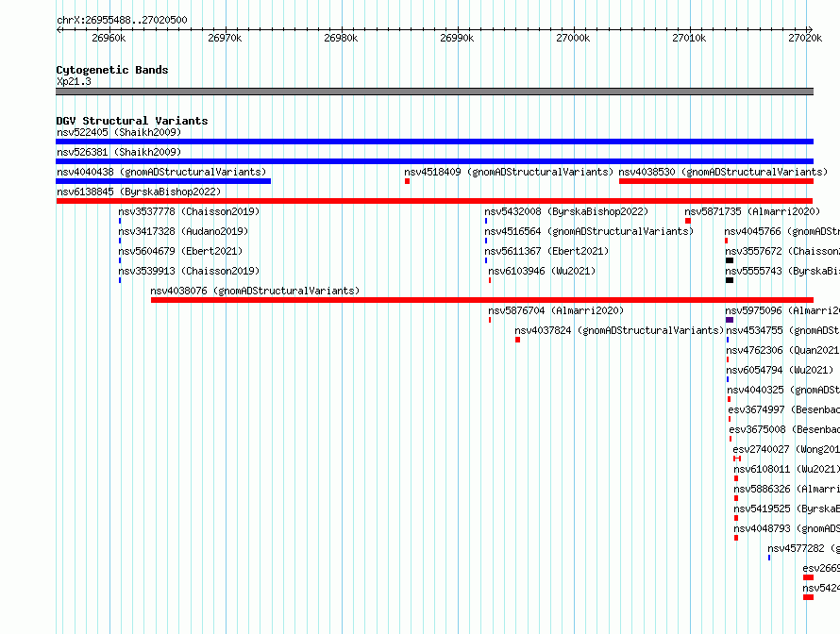Image resolution: width=840 pixels, height=634 pixels.
Task: Open nsv5975096 variant label
Action: (x=782, y=310)
